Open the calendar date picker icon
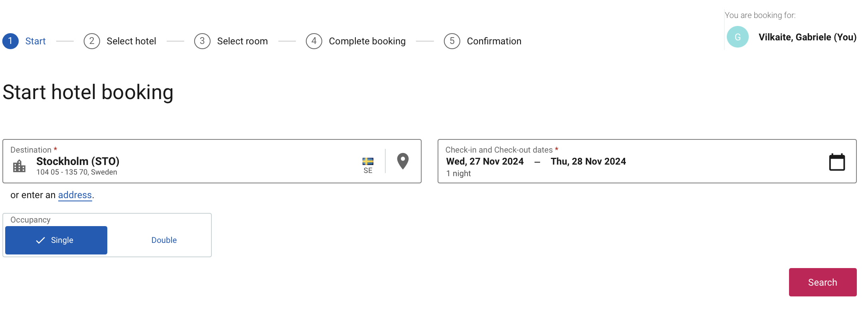Viewport: 868px width, 314px height. pyautogui.click(x=836, y=162)
